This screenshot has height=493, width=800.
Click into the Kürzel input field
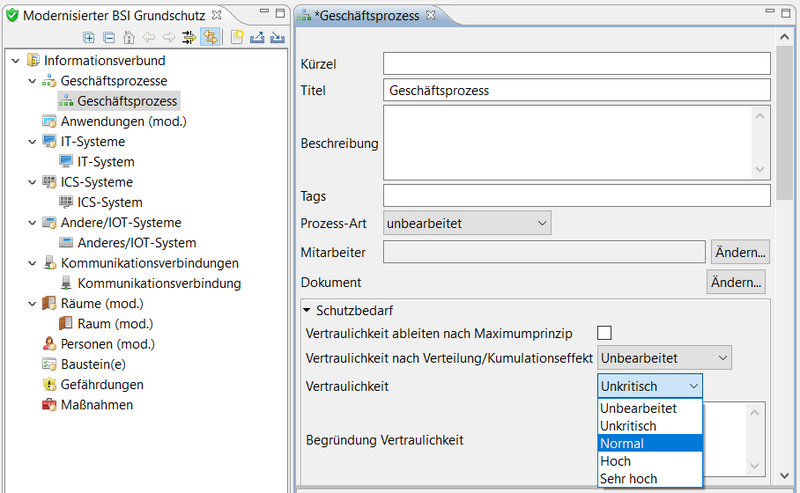577,64
